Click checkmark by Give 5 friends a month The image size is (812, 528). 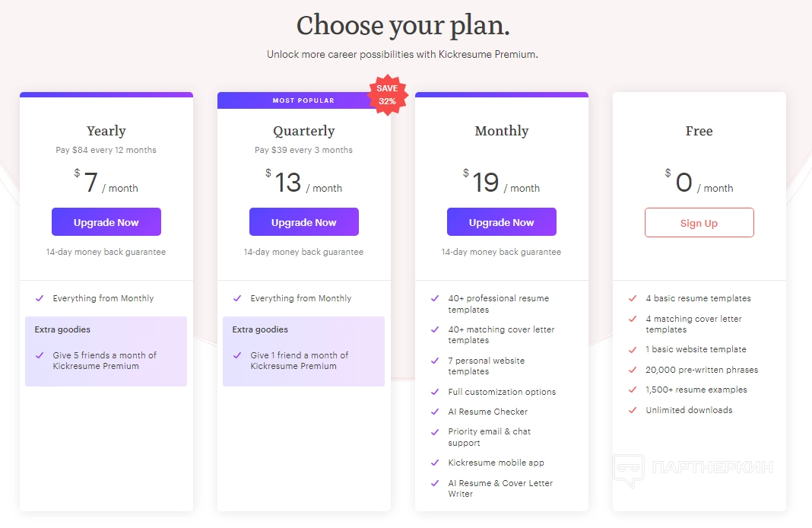[x=40, y=355]
